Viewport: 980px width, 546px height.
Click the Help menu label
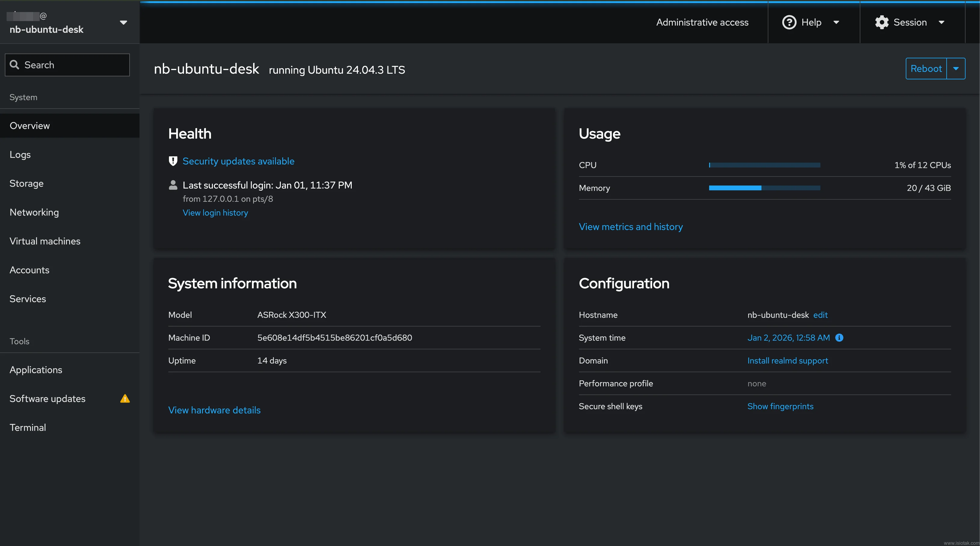(811, 23)
